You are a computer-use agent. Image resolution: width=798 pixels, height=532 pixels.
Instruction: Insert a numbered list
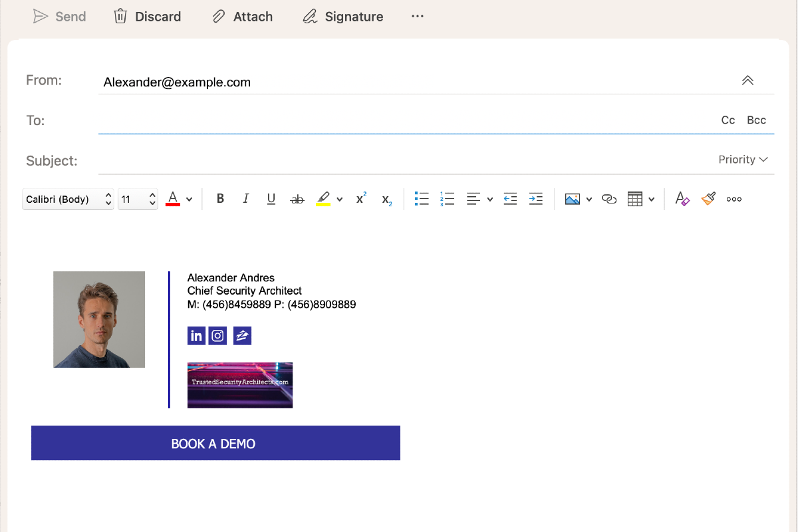tap(447, 199)
